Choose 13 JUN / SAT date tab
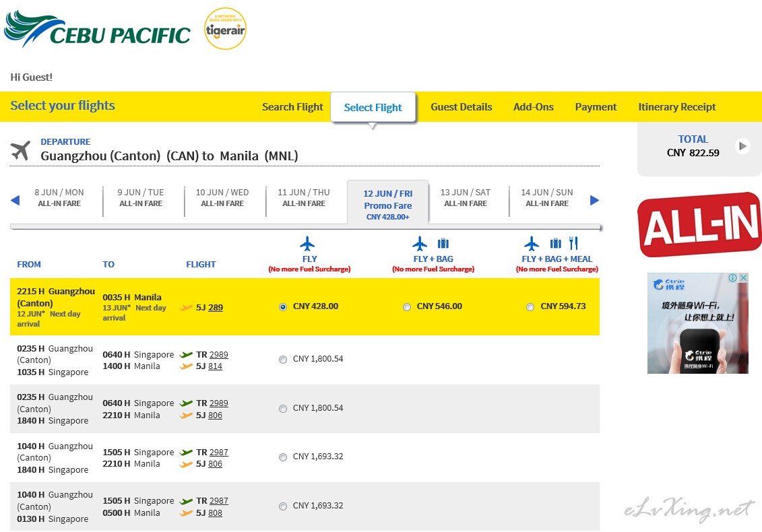The image size is (762, 532). click(466, 198)
